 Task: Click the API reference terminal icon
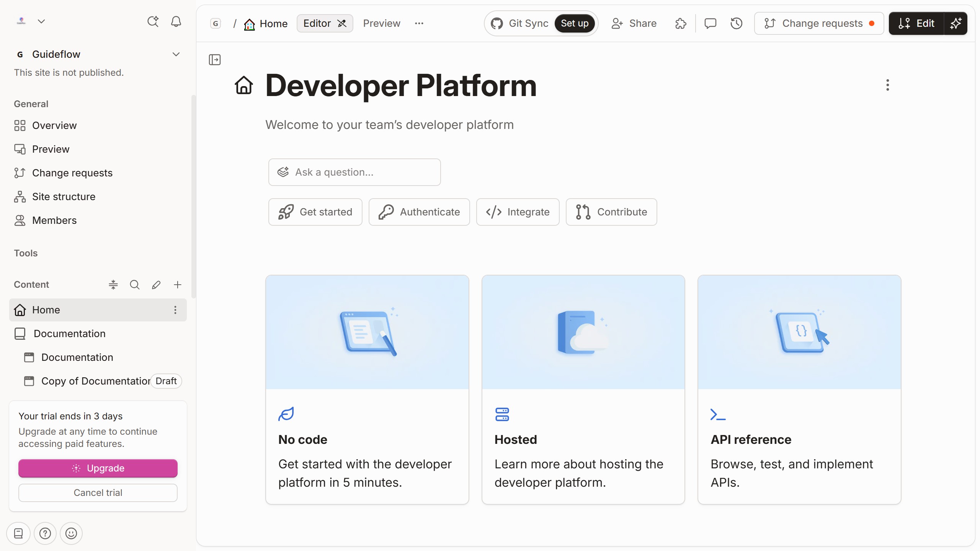tap(718, 414)
